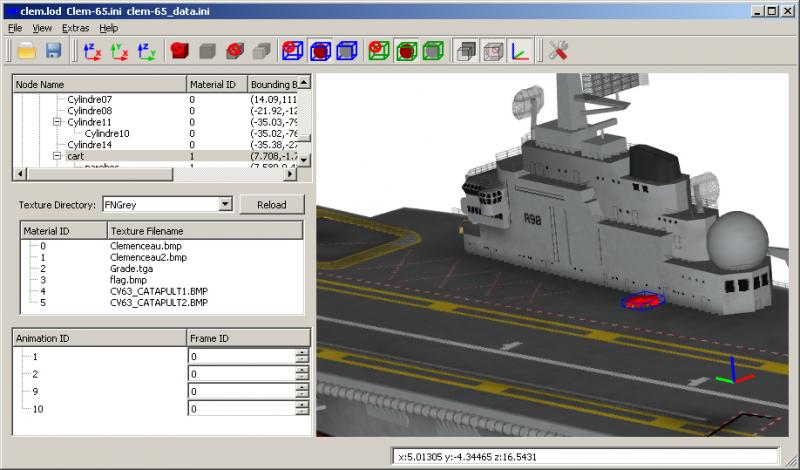Select the YX axis view icon

[x=119, y=51]
